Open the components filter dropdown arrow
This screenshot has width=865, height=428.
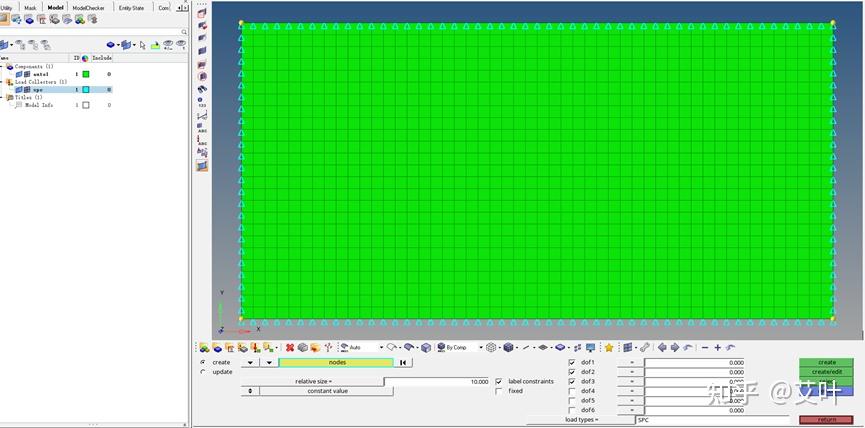(118, 45)
